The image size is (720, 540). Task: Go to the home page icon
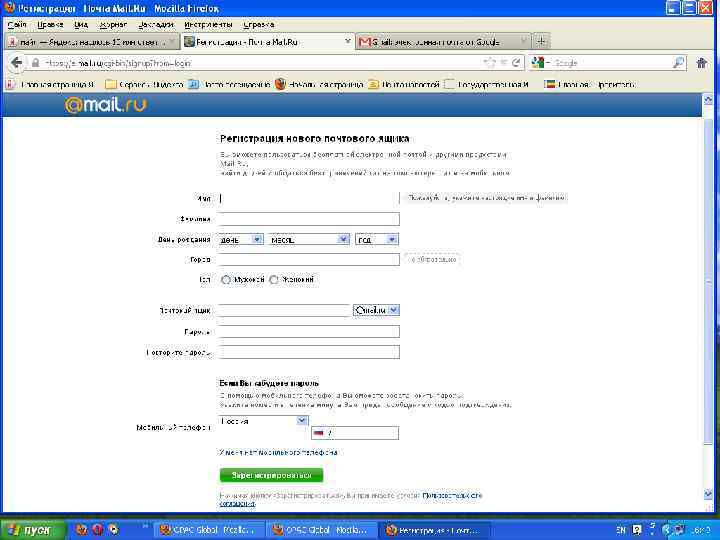pyautogui.click(x=701, y=63)
